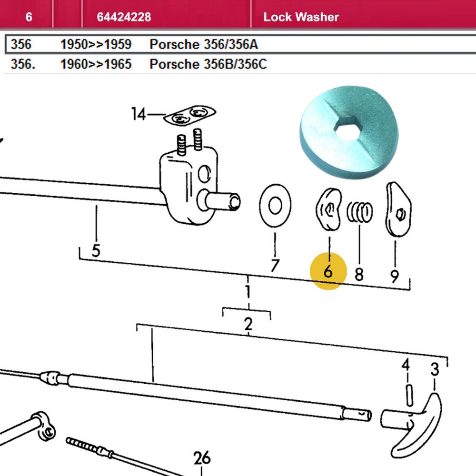The width and height of the screenshot is (476, 476).
Task: Click callout number 26 at the bottom
Action: [202, 458]
